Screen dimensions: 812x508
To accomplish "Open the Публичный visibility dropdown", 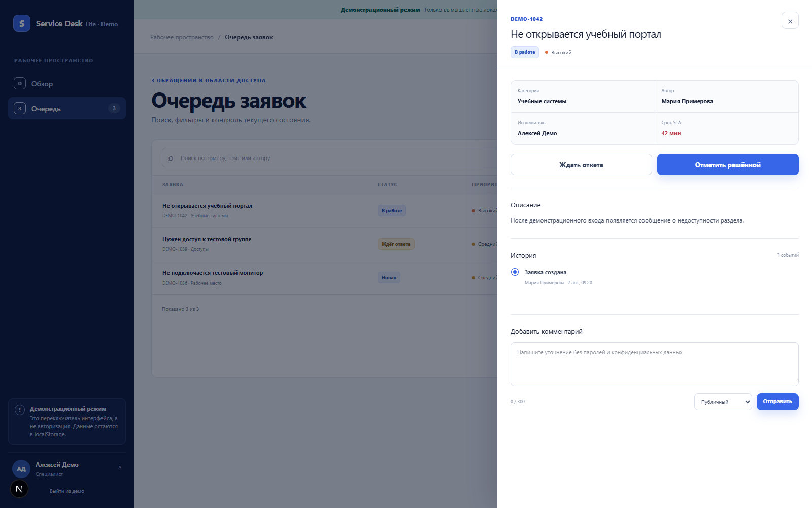I will coord(723,402).
